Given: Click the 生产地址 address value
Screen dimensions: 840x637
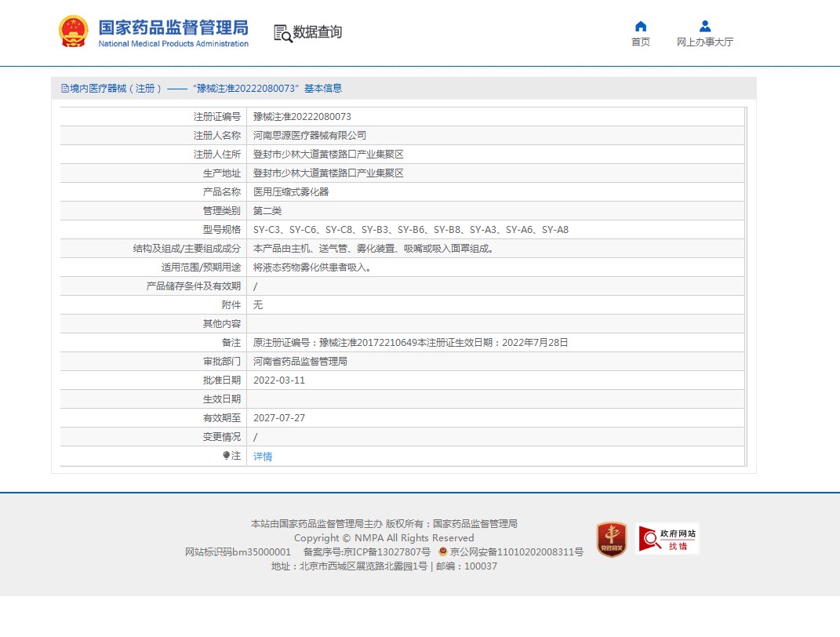Looking at the screenshot, I should pos(329,173).
